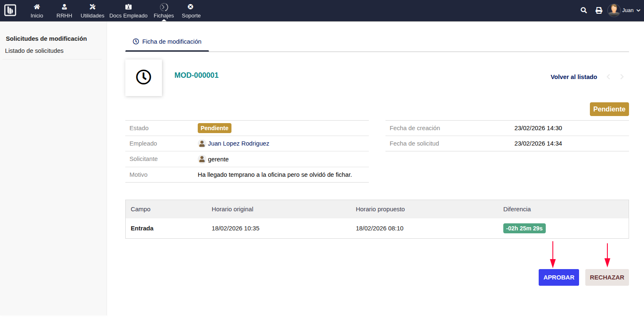The height and width of the screenshot is (319, 644).
Task: Open employee Juan Lopez Rodriguez link
Action: [x=238, y=143]
